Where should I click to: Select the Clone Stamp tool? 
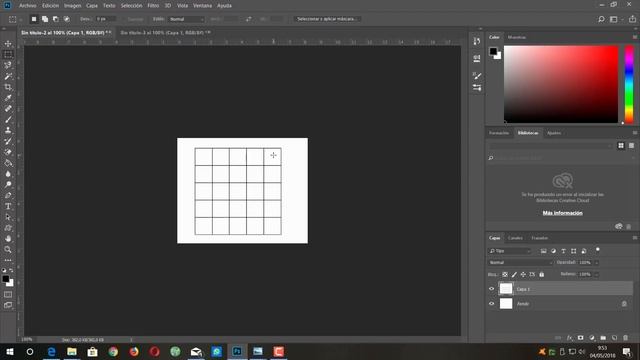pyautogui.click(x=8, y=130)
